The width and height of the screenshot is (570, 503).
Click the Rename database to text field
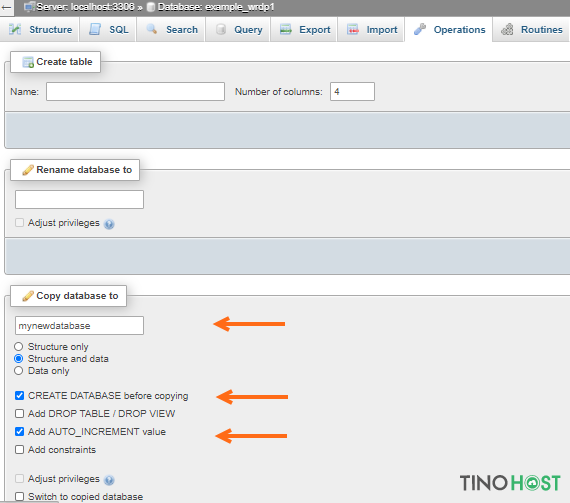click(79, 200)
